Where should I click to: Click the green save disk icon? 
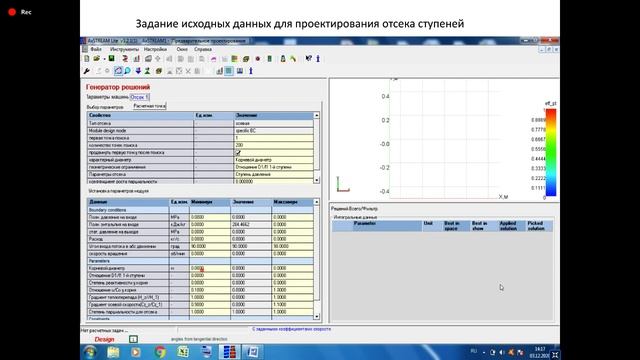(x=111, y=59)
